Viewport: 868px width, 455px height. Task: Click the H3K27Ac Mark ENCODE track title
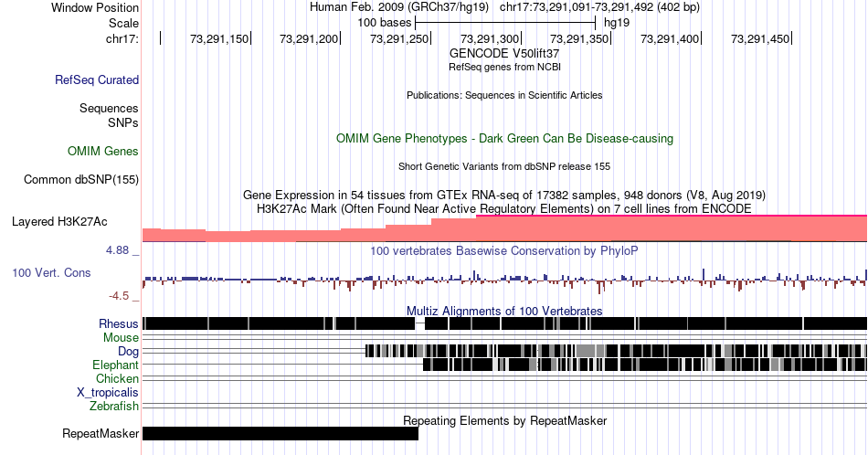point(504,208)
